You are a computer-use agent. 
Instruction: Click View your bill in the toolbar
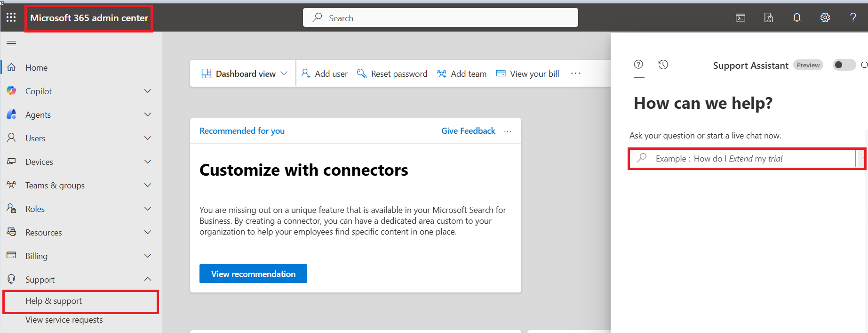(528, 73)
